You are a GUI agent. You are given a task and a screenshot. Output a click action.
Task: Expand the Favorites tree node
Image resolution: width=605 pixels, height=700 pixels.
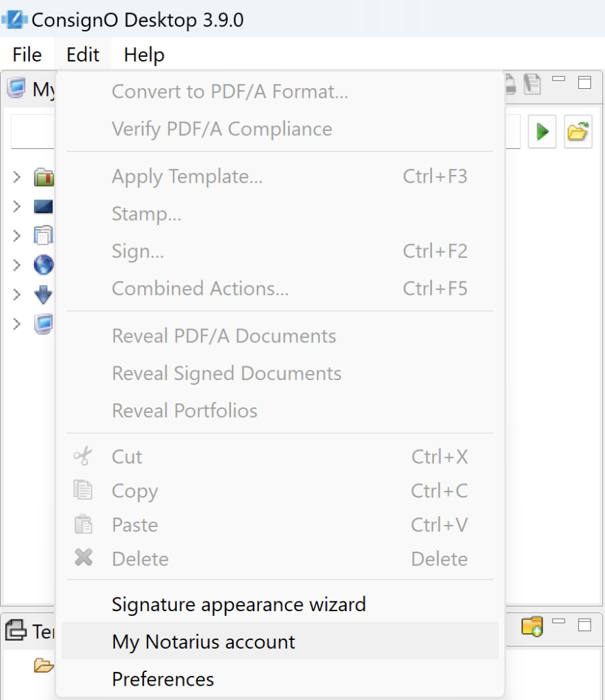[17, 176]
